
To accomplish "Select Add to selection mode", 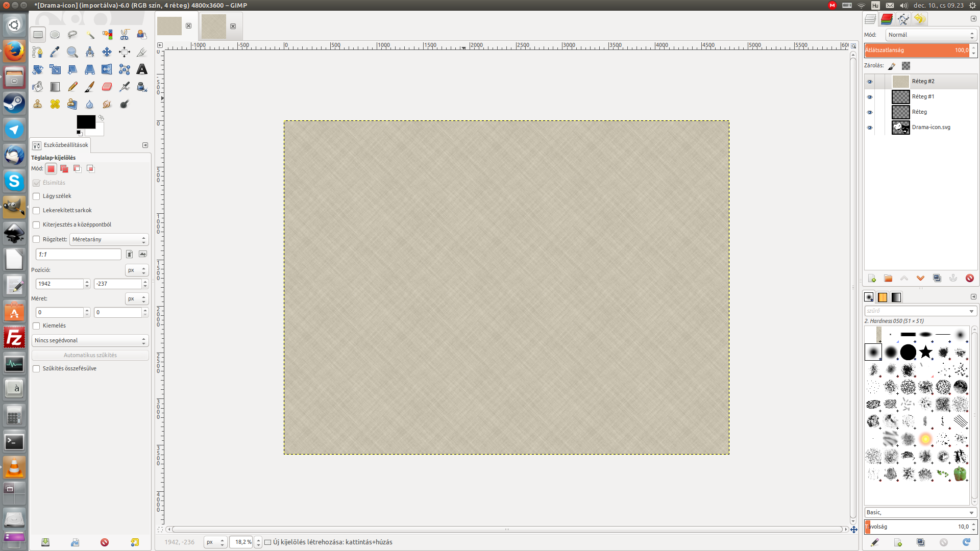I will click(64, 168).
